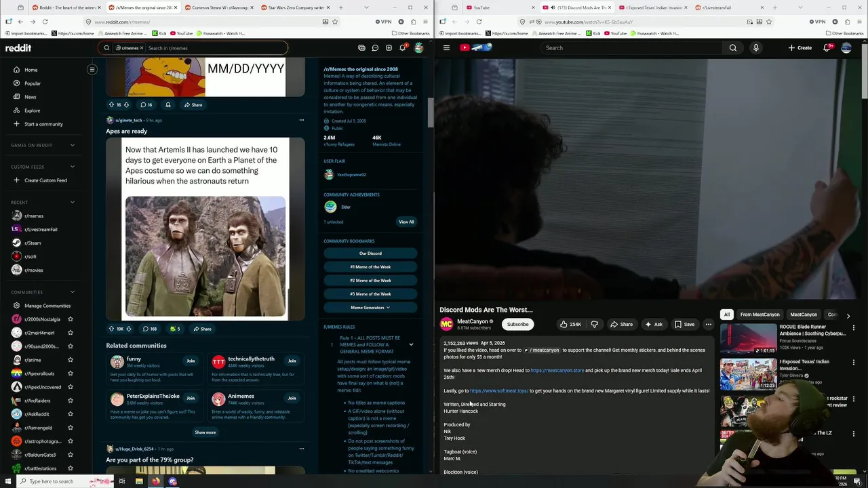This screenshot has width=868, height=488.
Task: Like the Discord Mods video
Action: click(570, 324)
